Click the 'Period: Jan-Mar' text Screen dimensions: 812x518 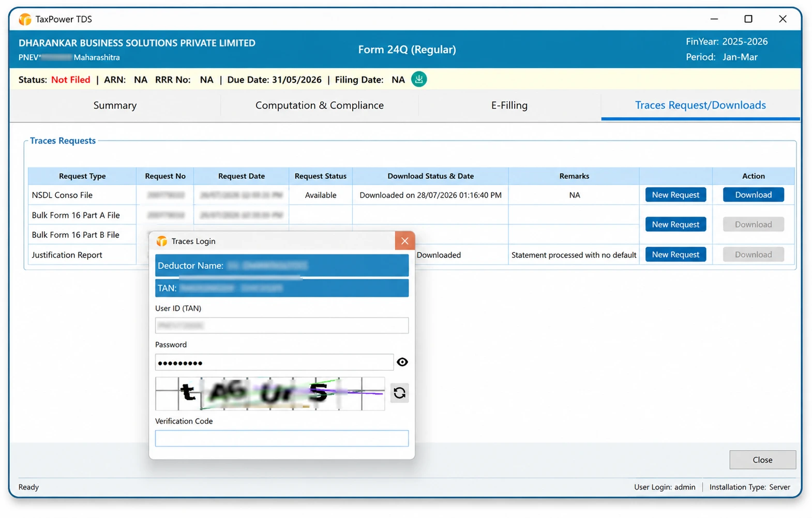pos(721,57)
